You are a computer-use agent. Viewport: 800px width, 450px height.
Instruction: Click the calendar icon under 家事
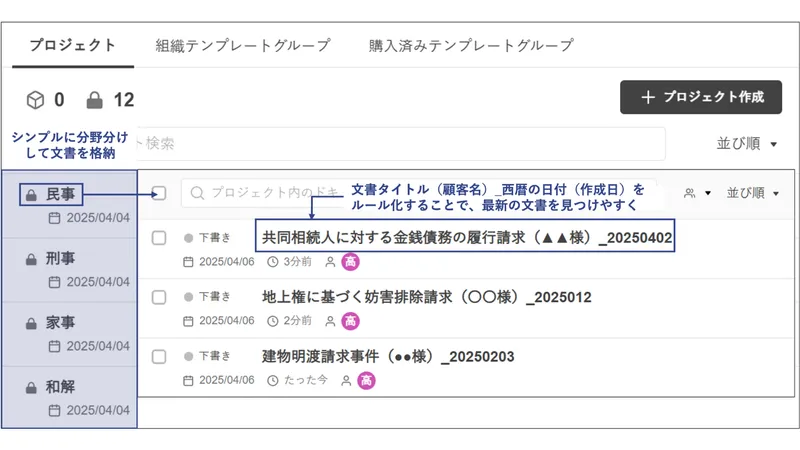pos(54,346)
